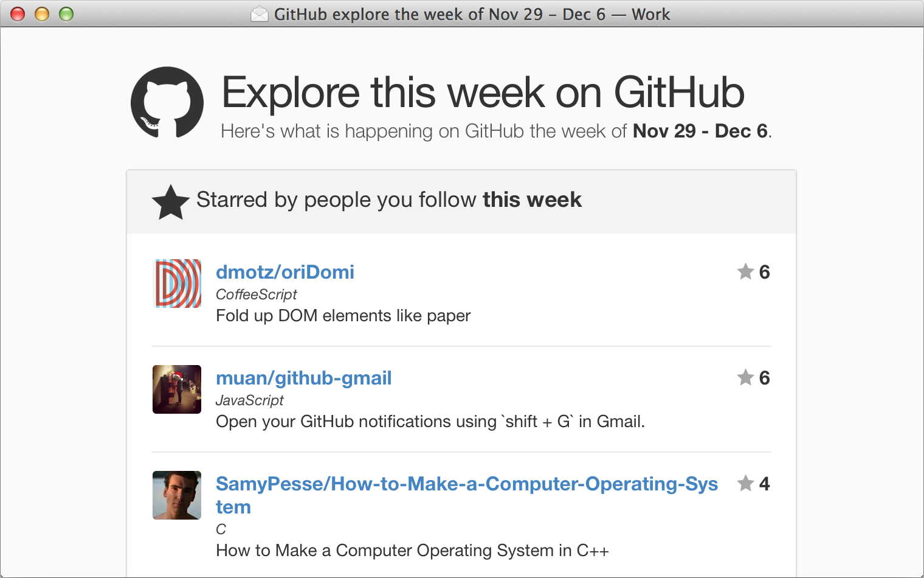Viewport: 924px width, 578px height.
Task: Click the CoffeeScript language label
Action: click(257, 294)
